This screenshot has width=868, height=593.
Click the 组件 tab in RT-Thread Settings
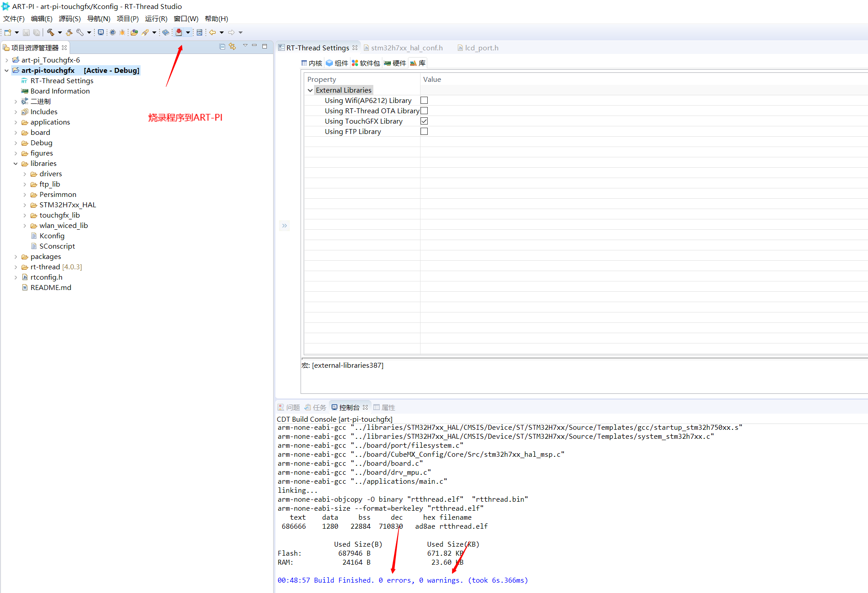[x=337, y=63]
